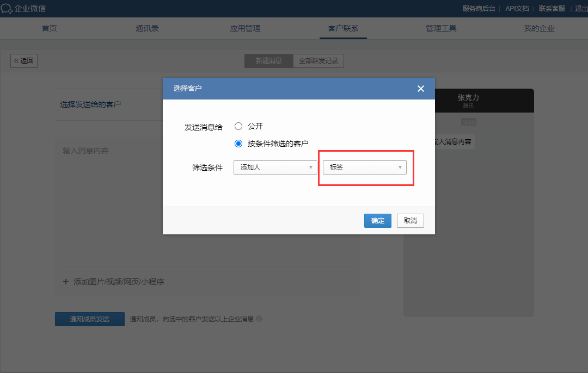Click the info icon after 企业消息

point(259,319)
